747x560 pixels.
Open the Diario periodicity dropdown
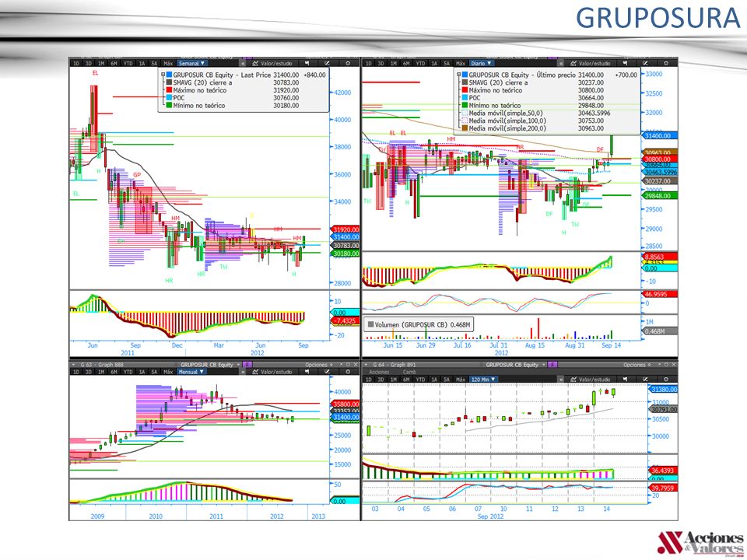[x=481, y=63]
